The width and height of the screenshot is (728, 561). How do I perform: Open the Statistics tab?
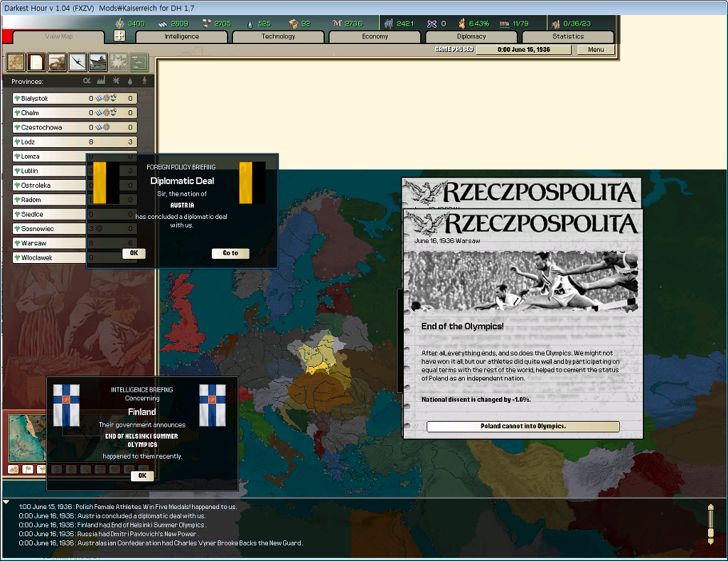click(568, 36)
